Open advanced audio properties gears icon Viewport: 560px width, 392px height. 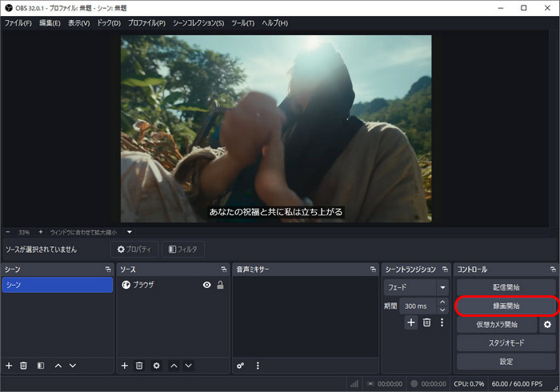(x=240, y=366)
